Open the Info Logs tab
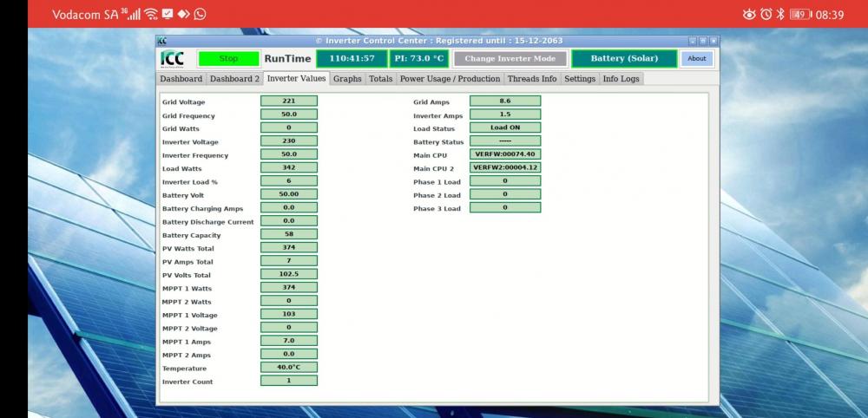Image resolution: width=868 pixels, height=418 pixels. 621,79
